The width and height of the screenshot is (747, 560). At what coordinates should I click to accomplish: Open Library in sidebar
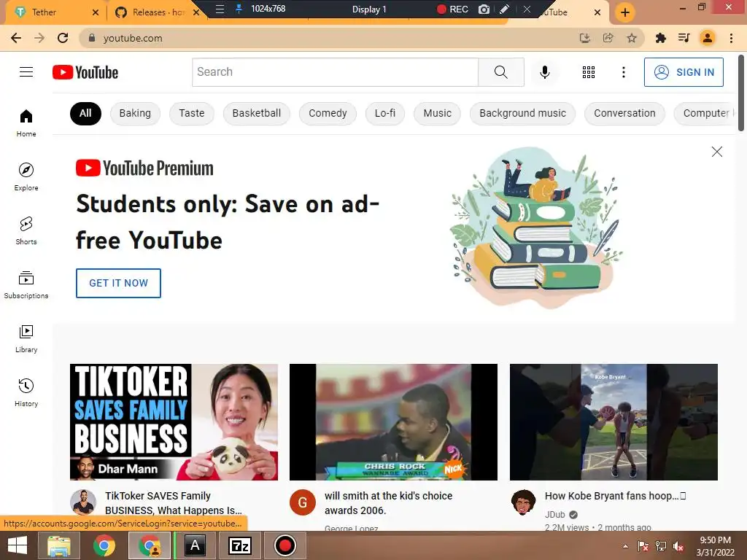(x=26, y=338)
